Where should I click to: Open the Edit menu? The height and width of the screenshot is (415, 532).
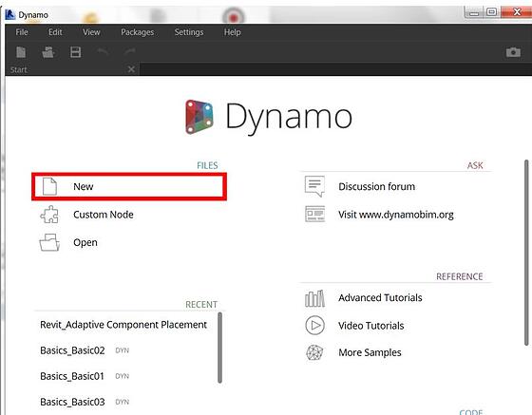(55, 32)
